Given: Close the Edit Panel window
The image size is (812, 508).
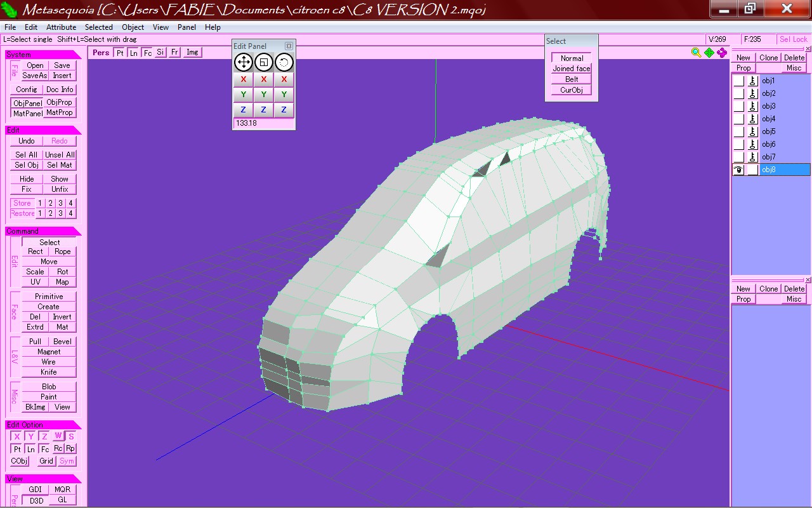Looking at the screenshot, I should 289,46.
